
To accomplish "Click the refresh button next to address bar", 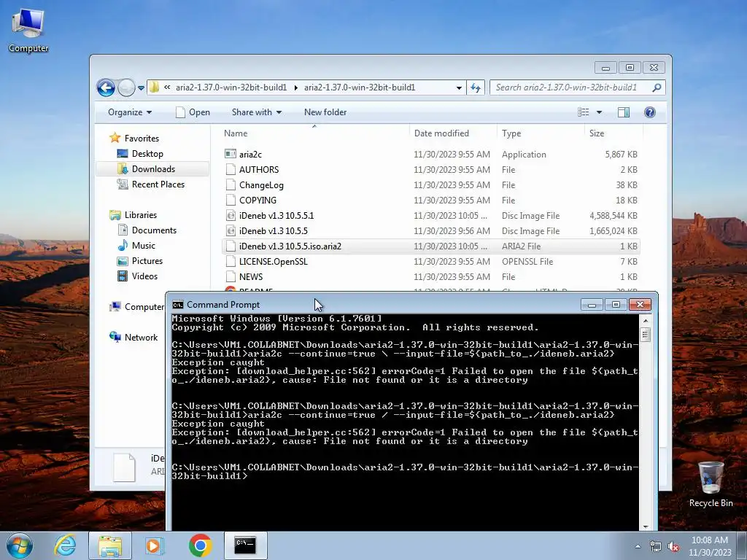I will [476, 87].
